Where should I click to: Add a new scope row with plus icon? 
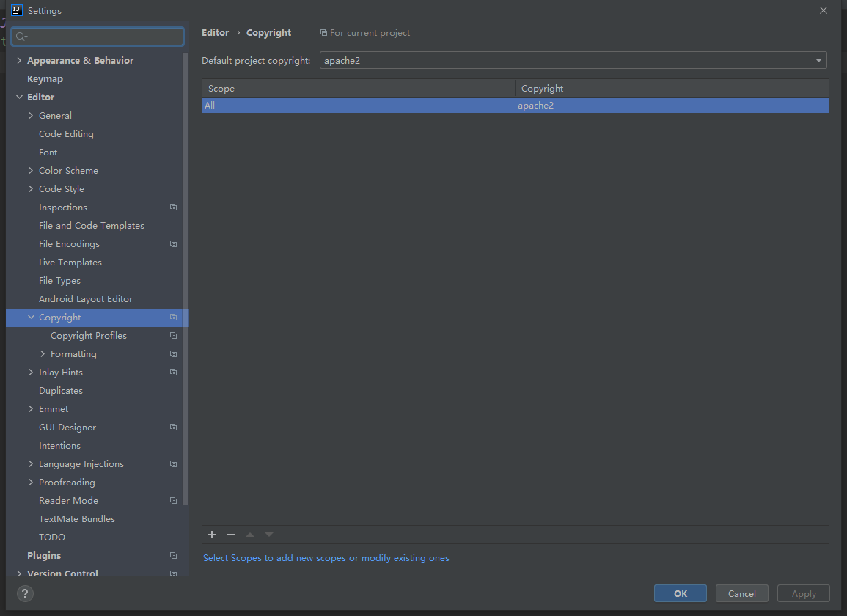tap(212, 535)
